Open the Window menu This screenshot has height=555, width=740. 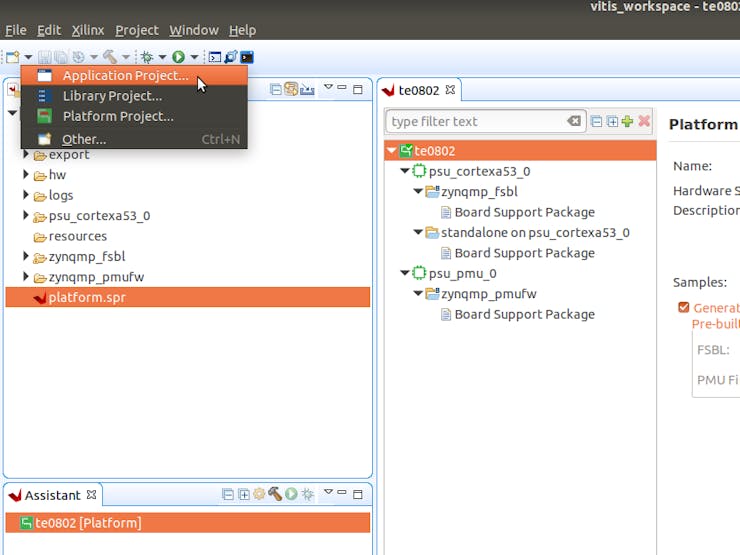[x=194, y=30]
